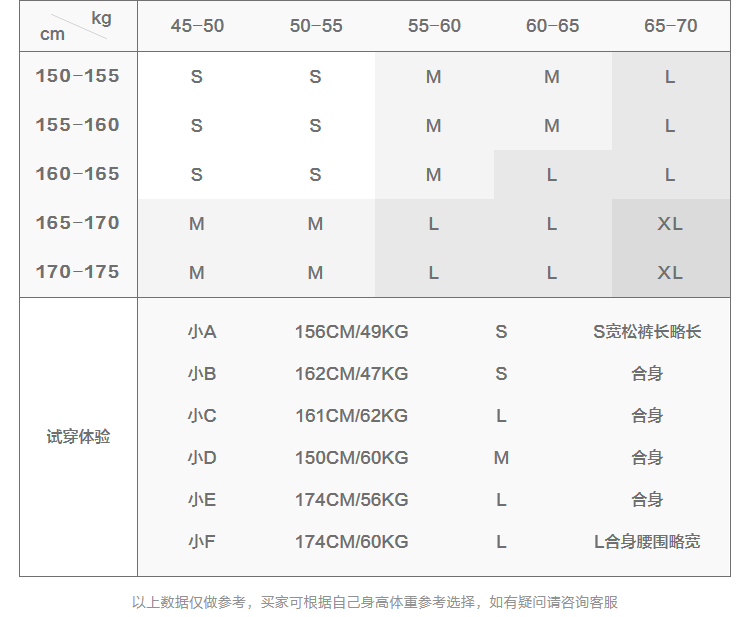Select the 170-175 cm height row label

[x=78, y=272]
